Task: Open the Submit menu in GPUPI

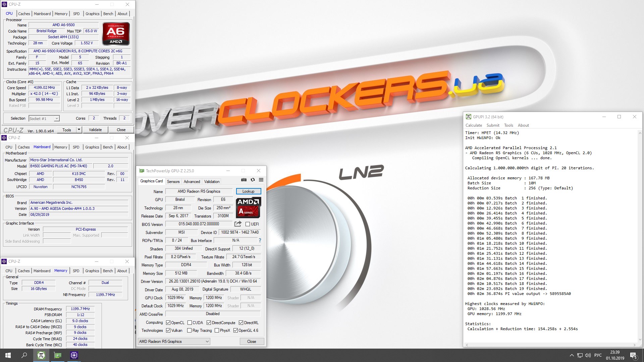Action: tap(493, 125)
